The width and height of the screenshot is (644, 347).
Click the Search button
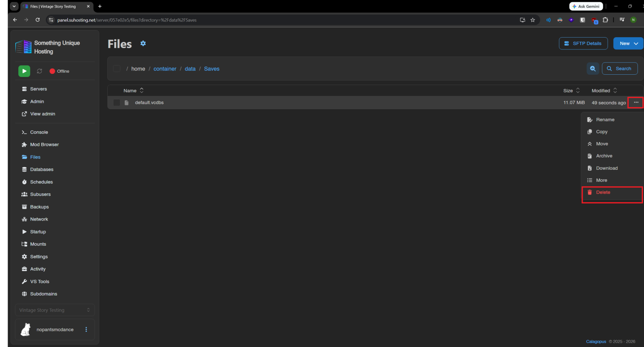pyautogui.click(x=619, y=69)
